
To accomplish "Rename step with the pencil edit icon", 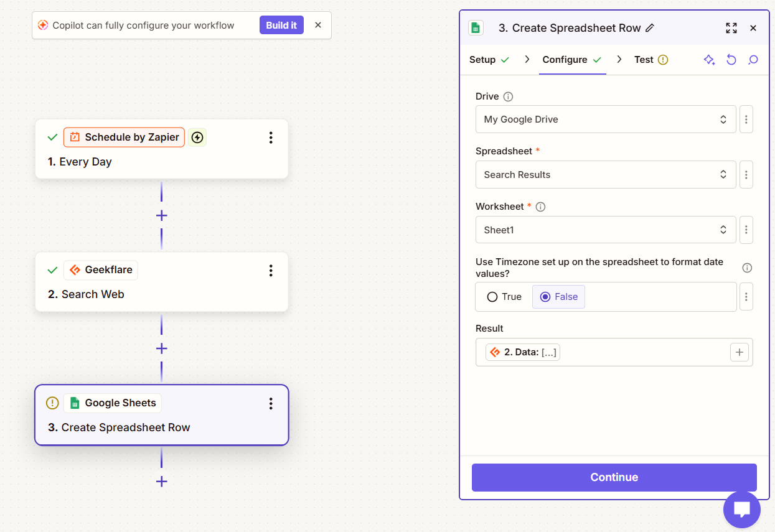I will tap(650, 28).
